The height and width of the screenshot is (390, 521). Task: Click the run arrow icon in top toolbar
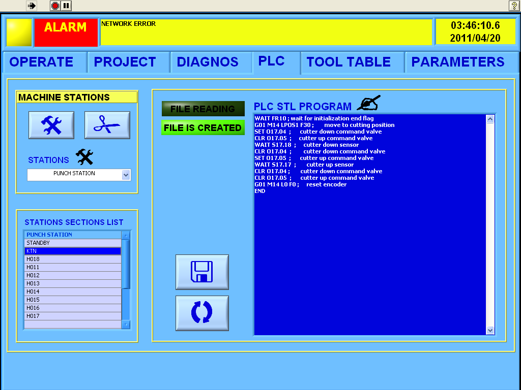point(32,6)
